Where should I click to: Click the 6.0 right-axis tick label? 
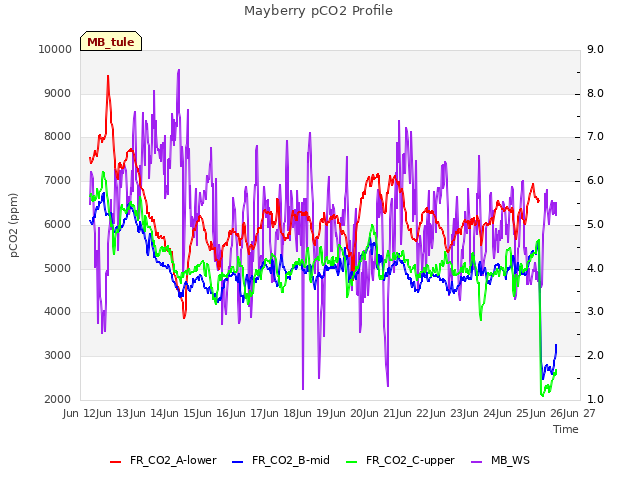pyautogui.click(x=596, y=180)
